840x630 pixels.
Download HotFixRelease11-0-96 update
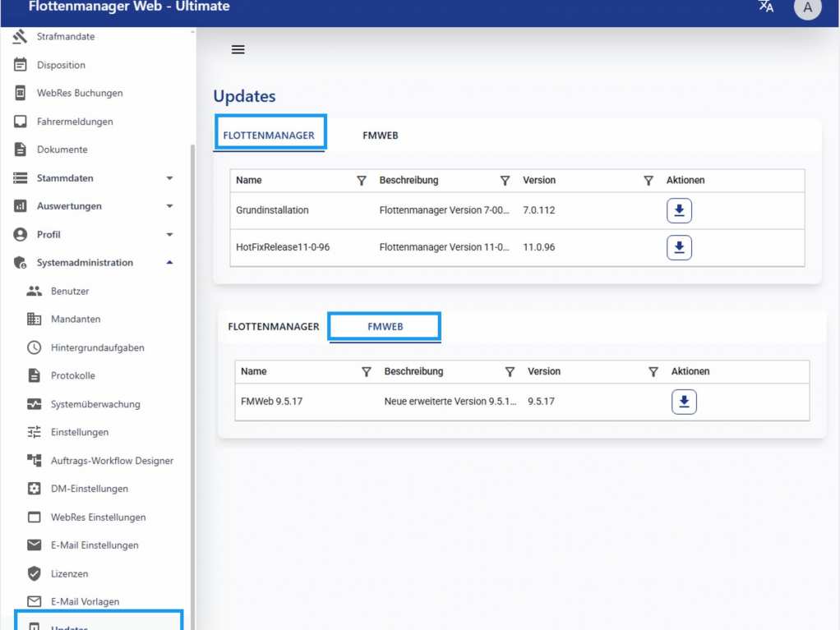[x=679, y=247]
